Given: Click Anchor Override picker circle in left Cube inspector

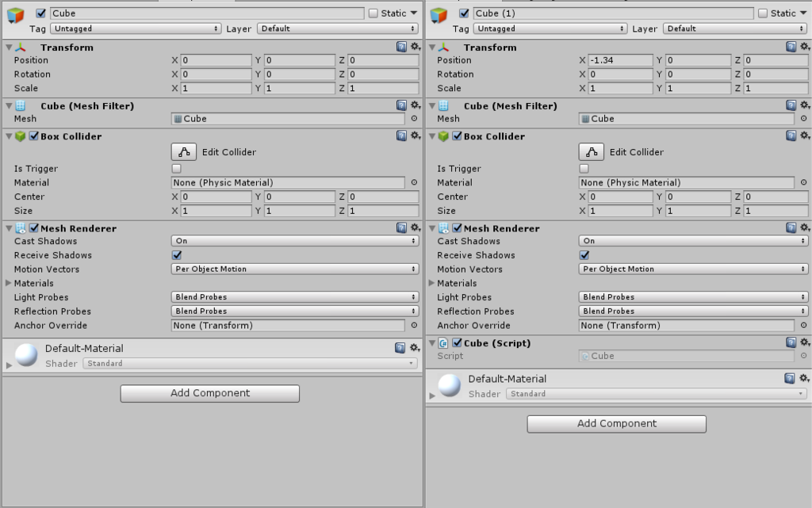Looking at the screenshot, I should pos(414,326).
